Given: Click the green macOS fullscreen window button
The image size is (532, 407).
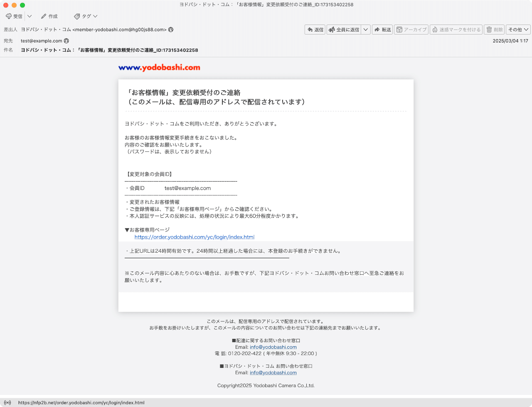Looking at the screenshot, I should [22, 5].
